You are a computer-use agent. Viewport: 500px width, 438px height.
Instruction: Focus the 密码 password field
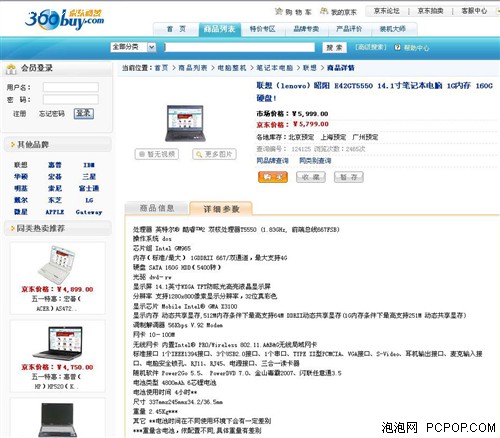point(71,99)
